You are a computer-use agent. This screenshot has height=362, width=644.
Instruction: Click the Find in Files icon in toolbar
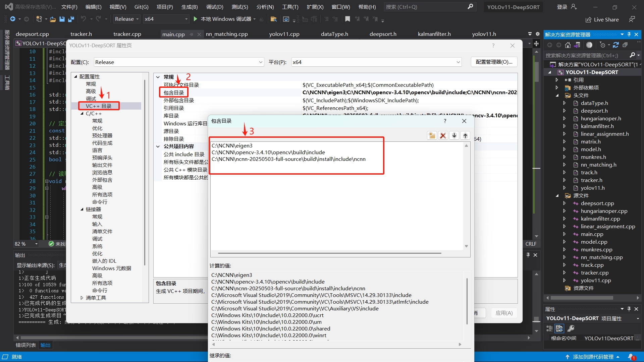pos(273,19)
